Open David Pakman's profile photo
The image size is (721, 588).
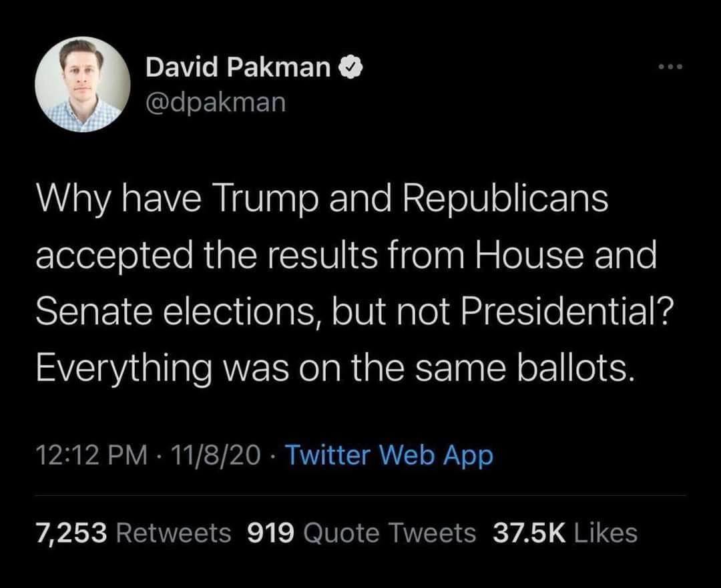[x=83, y=84]
